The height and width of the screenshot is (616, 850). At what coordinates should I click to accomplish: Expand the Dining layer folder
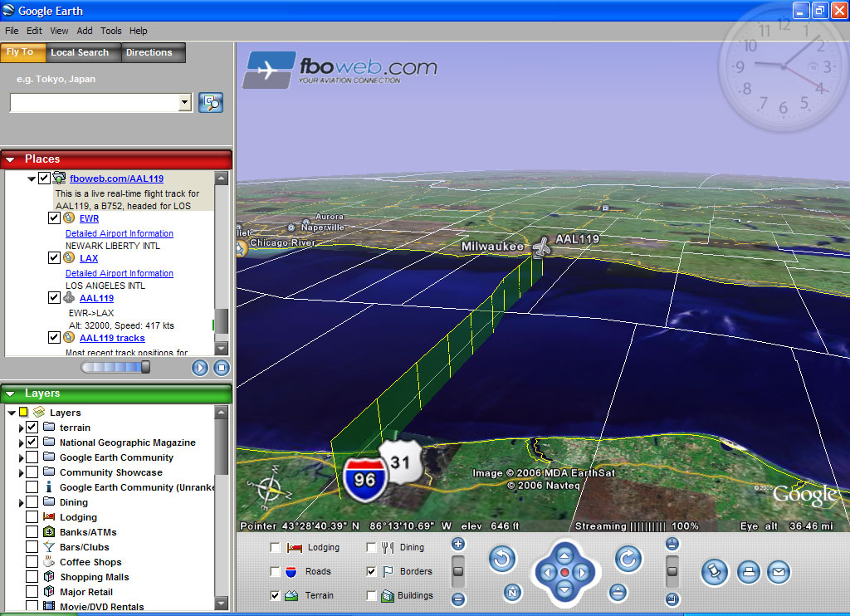[x=21, y=502]
